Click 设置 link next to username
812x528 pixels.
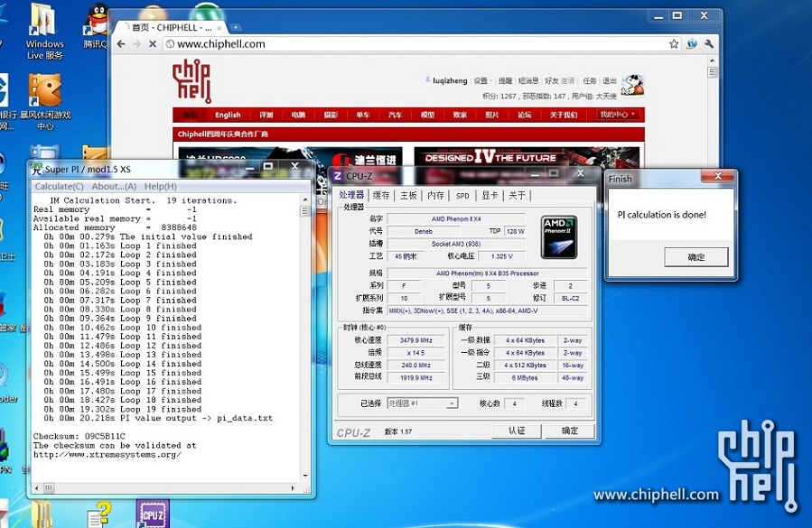pyautogui.click(x=480, y=80)
